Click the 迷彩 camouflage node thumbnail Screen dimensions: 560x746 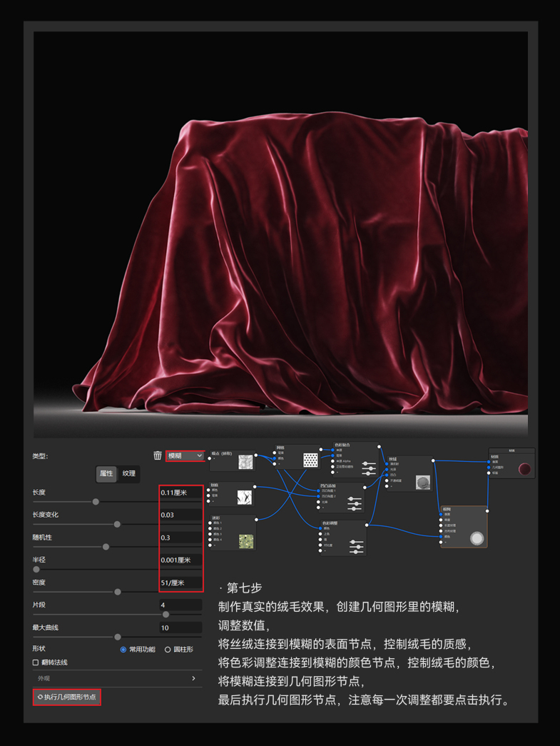tap(246, 541)
